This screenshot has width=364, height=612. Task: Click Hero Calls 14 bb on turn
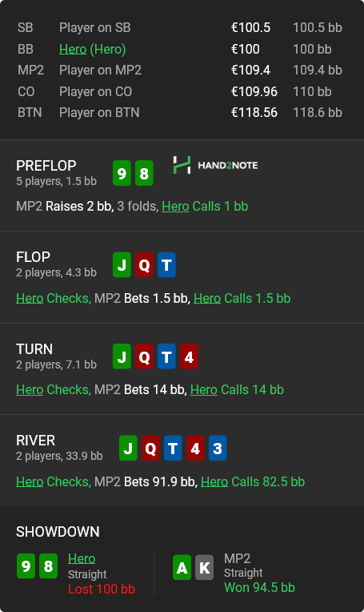pyautogui.click(x=237, y=389)
